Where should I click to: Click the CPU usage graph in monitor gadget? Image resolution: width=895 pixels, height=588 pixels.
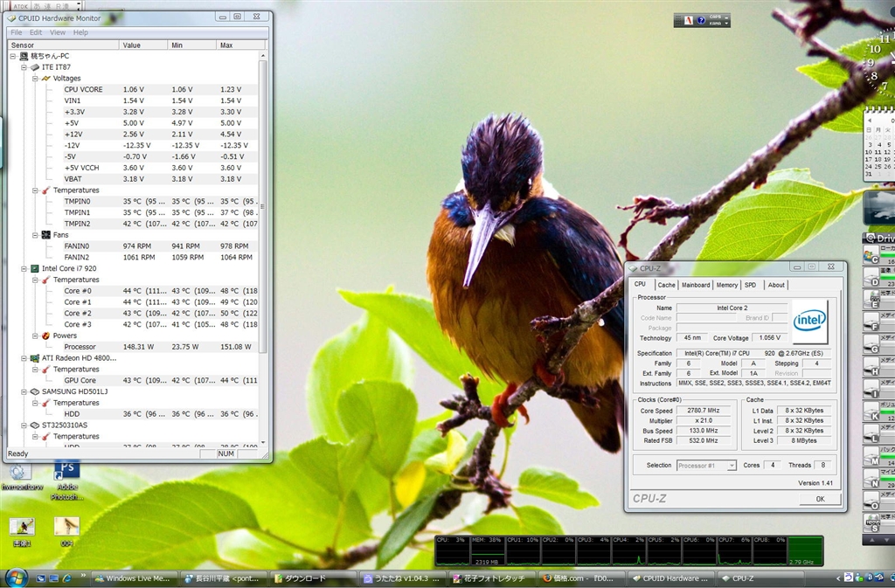click(x=452, y=550)
